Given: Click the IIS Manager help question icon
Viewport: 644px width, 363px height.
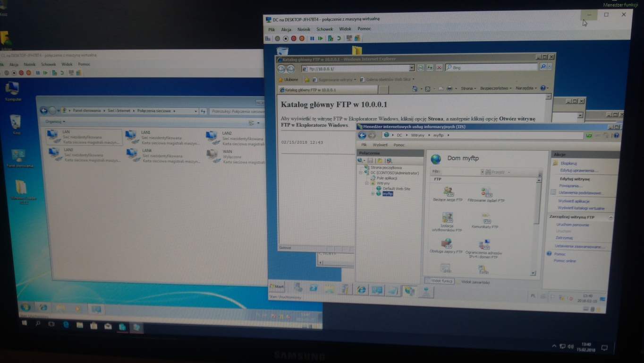Looking at the screenshot, I should click(x=616, y=136).
